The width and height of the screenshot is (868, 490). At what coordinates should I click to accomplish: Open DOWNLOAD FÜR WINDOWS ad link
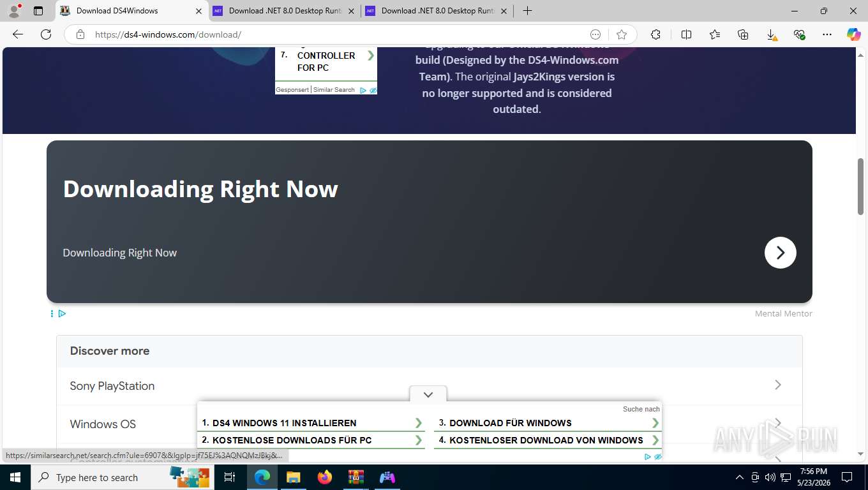coord(510,423)
